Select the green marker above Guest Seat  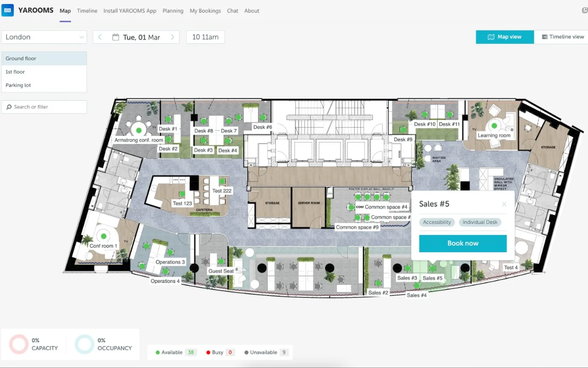pyautogui.click(x=221, y=262)
